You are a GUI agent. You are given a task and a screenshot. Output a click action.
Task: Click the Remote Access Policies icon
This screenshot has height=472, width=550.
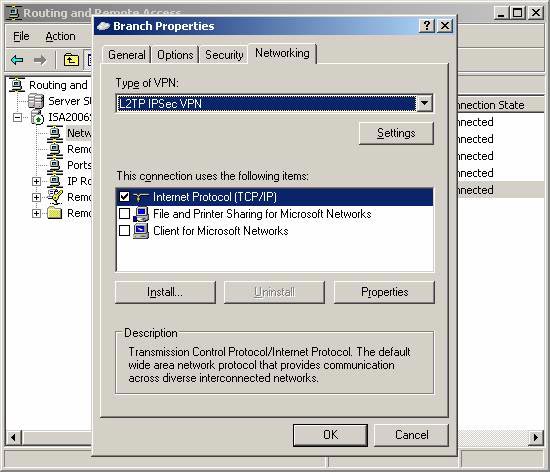click(55, 197)
